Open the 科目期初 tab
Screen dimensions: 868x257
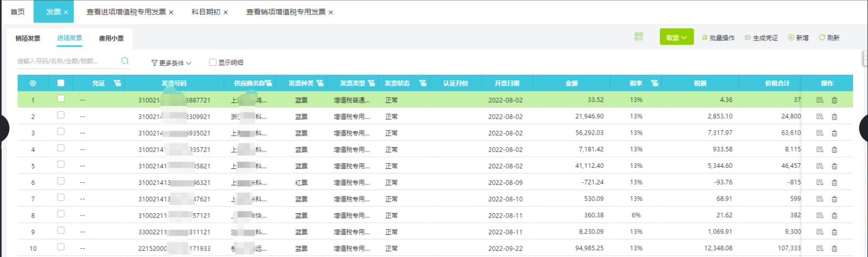click(206, 12)
